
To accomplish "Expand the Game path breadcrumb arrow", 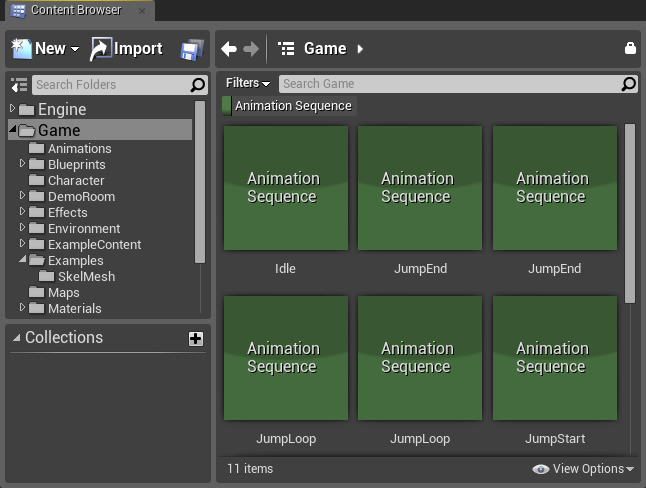I will point(360,49).
